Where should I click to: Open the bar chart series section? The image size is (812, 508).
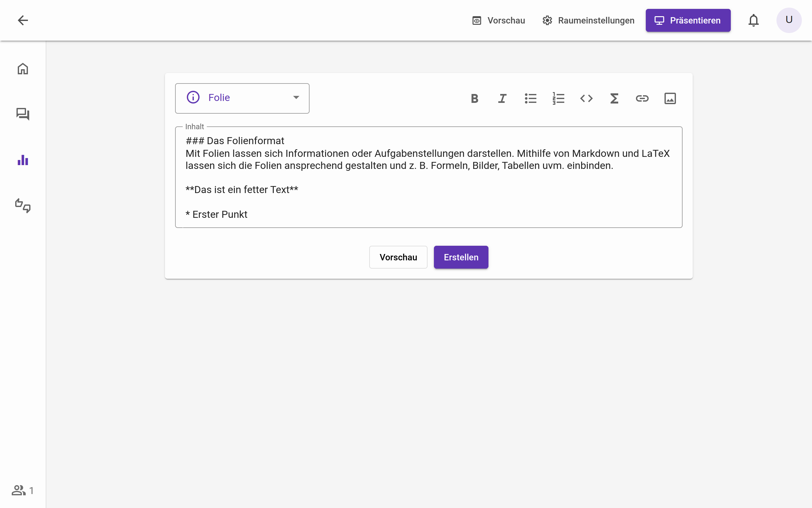23,160
